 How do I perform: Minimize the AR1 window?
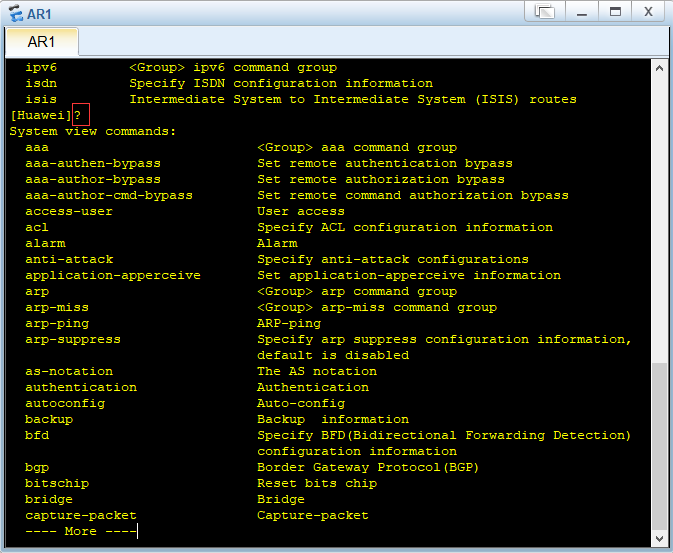582,12
